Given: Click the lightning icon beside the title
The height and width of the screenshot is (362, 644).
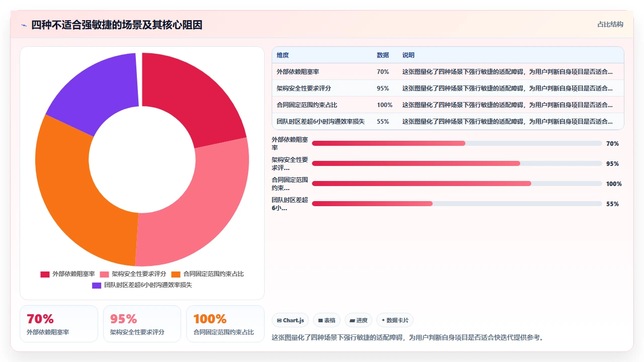Looking at the screenshot, I should click(x=24, y=25).
